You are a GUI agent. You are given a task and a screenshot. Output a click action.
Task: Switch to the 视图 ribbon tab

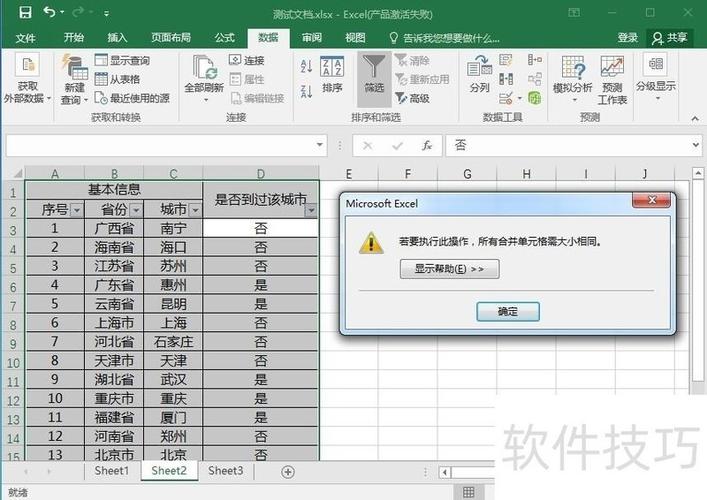point(355,37)
